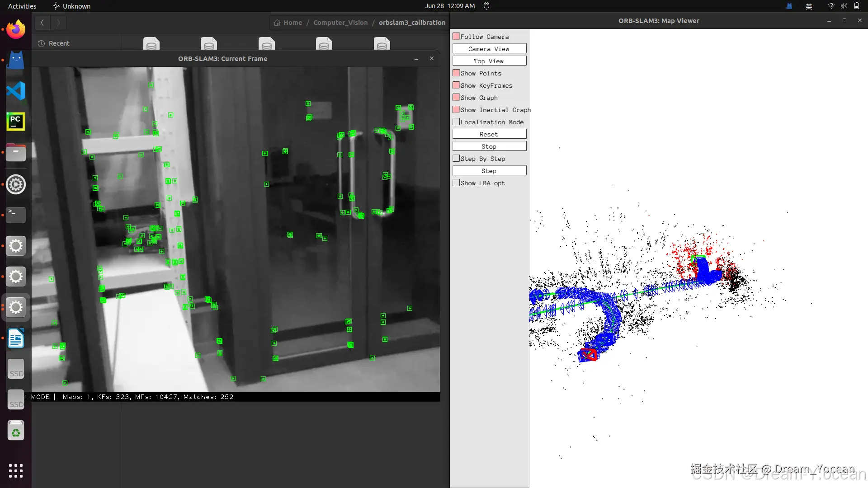
Task: Enable Step By Step checkbox
Action: [x=457, y=159]
